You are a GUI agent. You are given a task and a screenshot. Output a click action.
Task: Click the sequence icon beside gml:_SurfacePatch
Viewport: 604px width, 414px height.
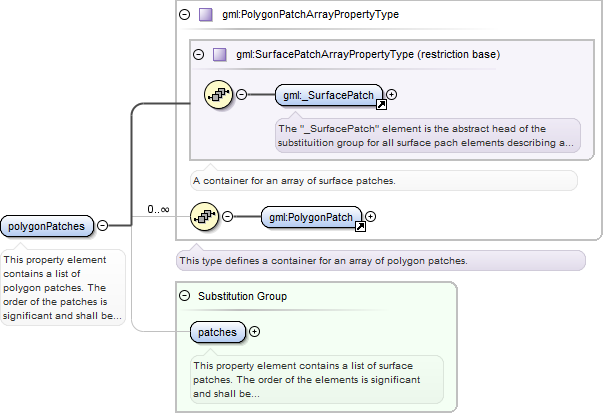(x=218, y=94)
